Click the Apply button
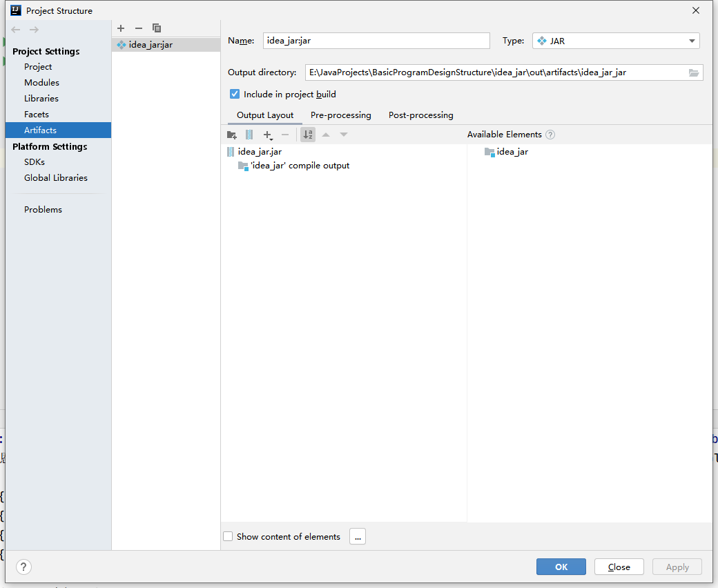 [x=677, y=567]
